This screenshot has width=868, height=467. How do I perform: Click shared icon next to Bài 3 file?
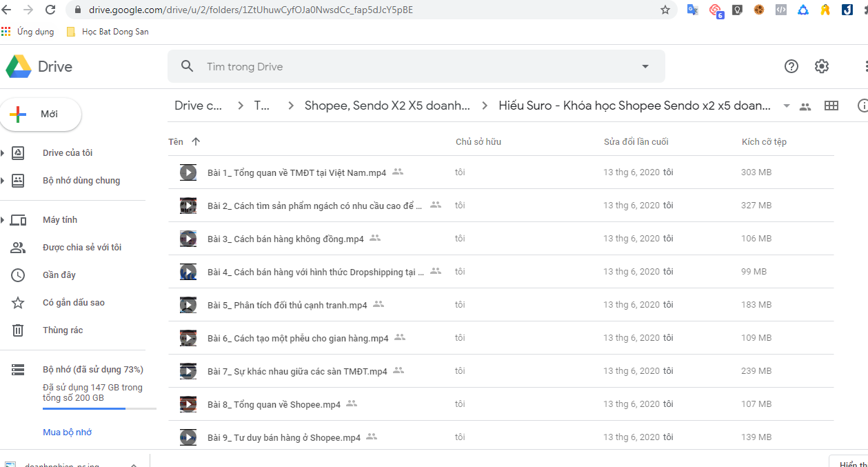(375, 238)
